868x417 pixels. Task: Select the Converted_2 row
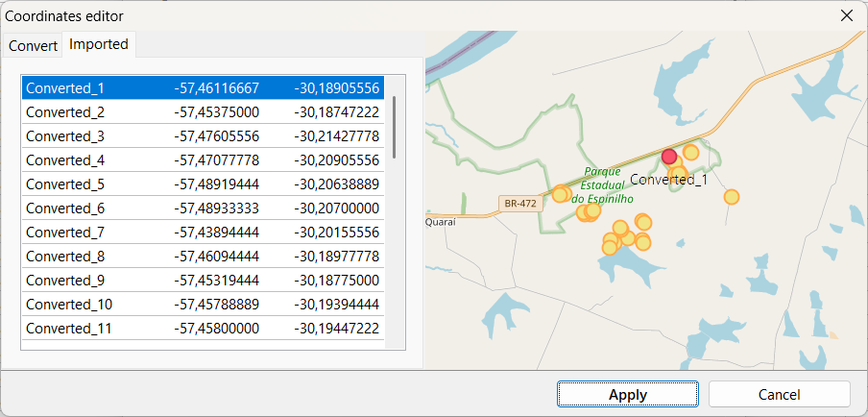click(x=204, y=112)
